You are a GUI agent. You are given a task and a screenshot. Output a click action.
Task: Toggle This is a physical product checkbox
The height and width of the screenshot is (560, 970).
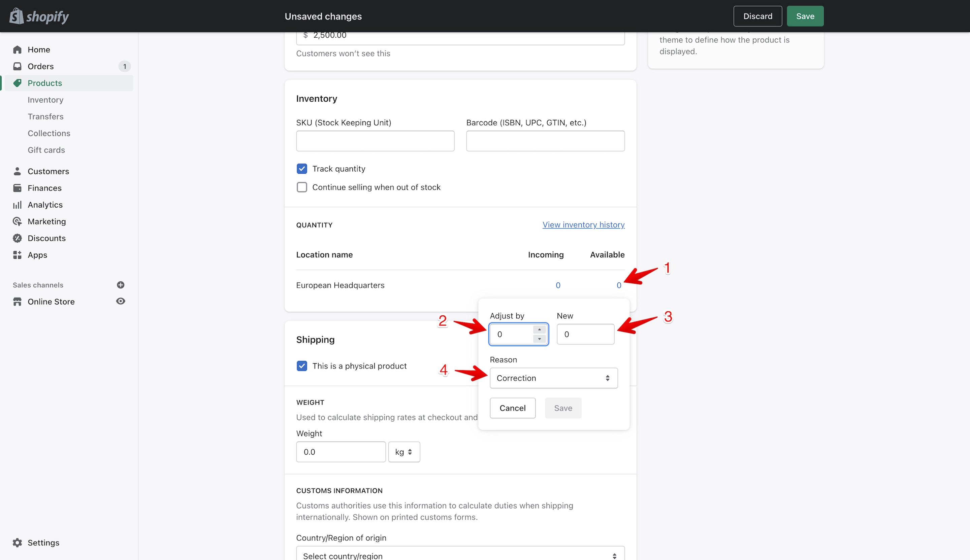pos(302,366)
